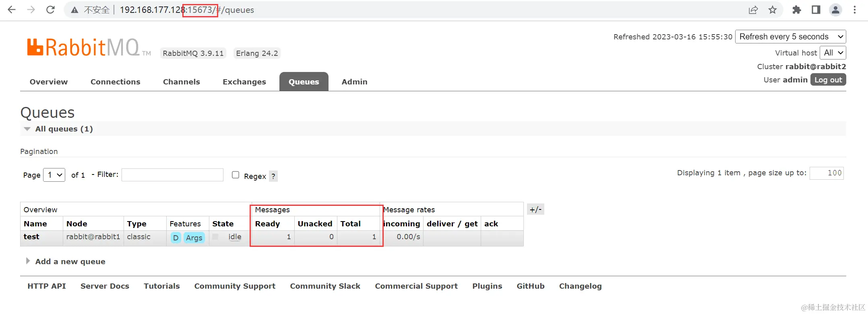The width and height of the screenshot is (868, 314).
Task: Open the Changelog footer link
Action: [580, 286]
